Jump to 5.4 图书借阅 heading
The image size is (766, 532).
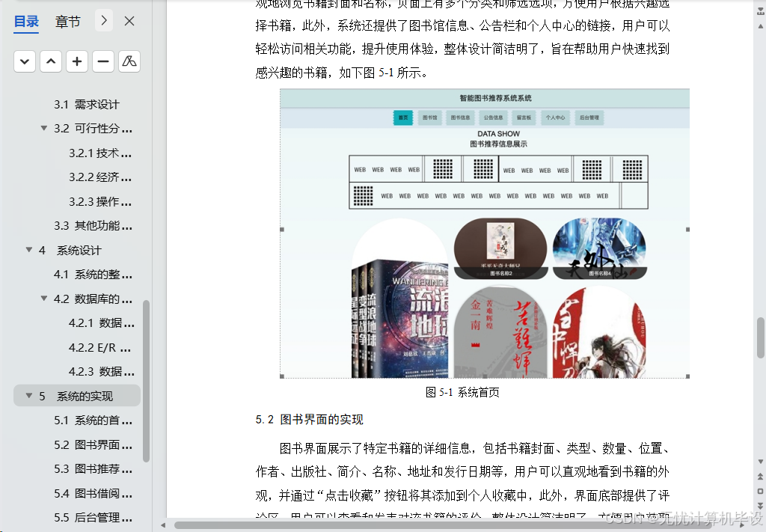pos(93,493)
